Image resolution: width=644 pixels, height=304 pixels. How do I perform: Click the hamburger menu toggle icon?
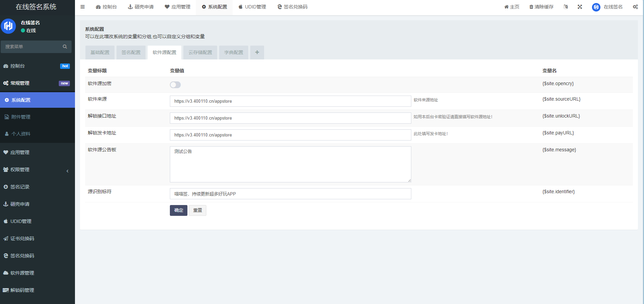click(x=82, y=7)
